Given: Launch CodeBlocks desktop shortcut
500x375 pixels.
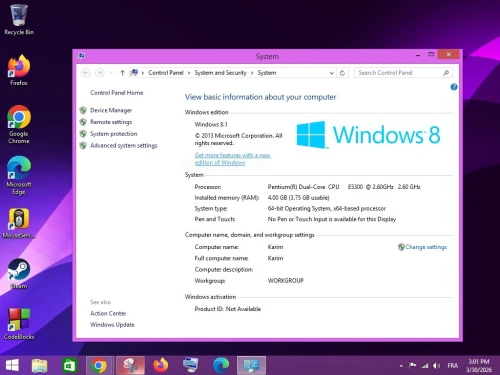Looking at the screenshot, I should point(19,324).
